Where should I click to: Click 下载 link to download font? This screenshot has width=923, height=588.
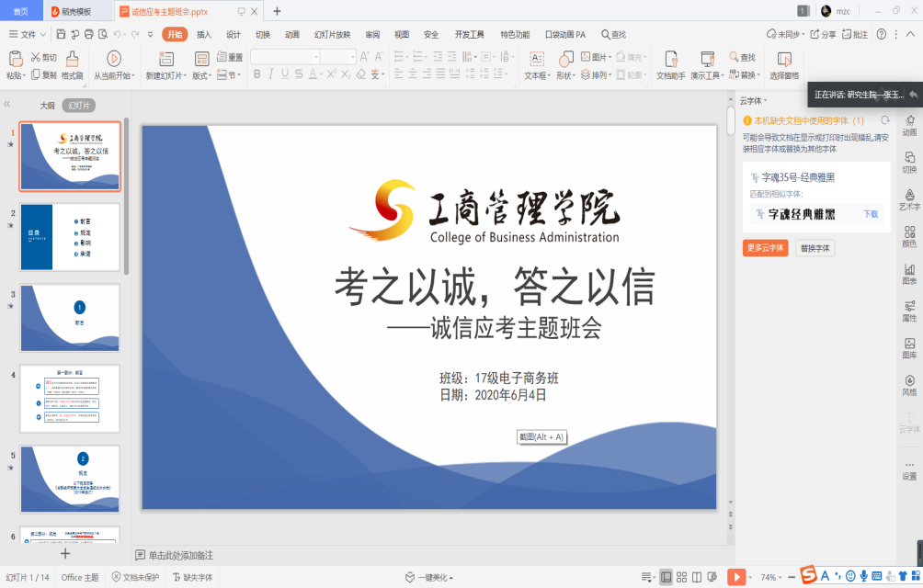[x=871, y=214]
